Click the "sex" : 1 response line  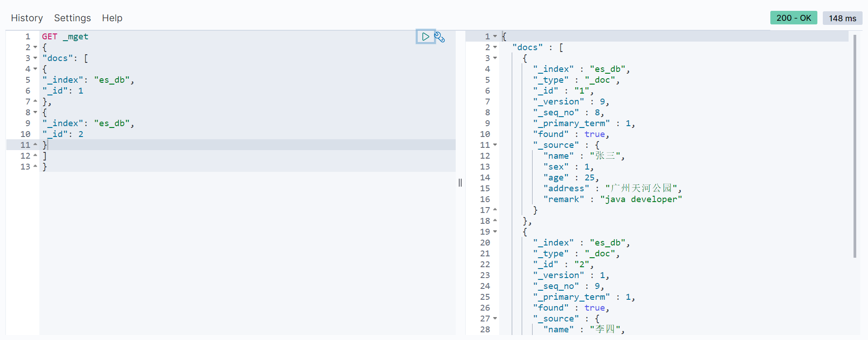[568, 167]
